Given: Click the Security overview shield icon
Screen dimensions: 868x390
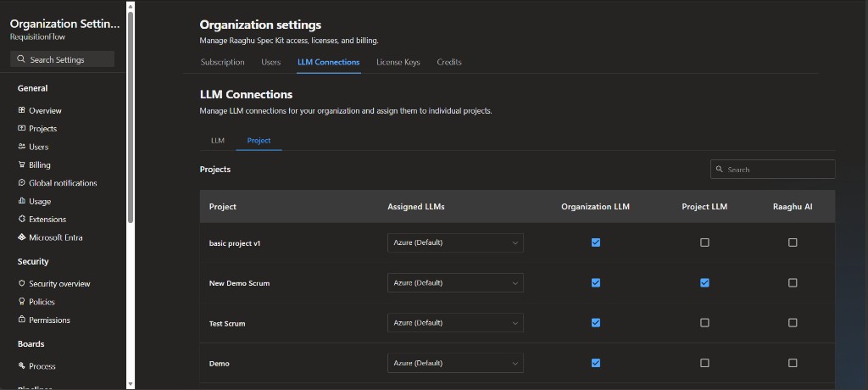Looking at the screenshot, I should coord(21,283).
